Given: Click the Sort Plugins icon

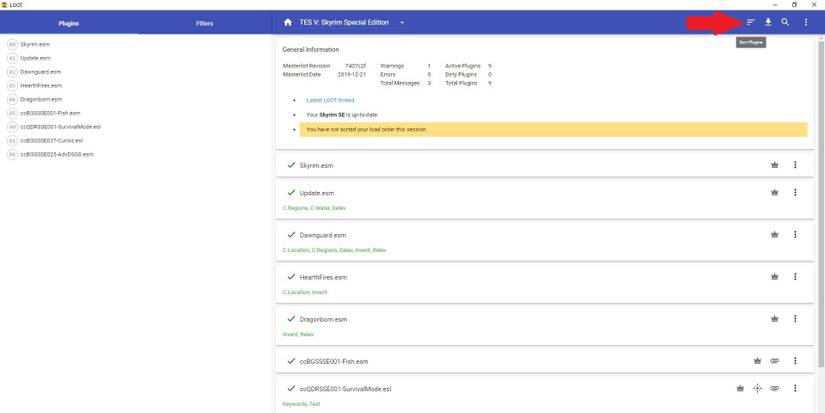Looking at the screenshot, I should coord(750,22).
